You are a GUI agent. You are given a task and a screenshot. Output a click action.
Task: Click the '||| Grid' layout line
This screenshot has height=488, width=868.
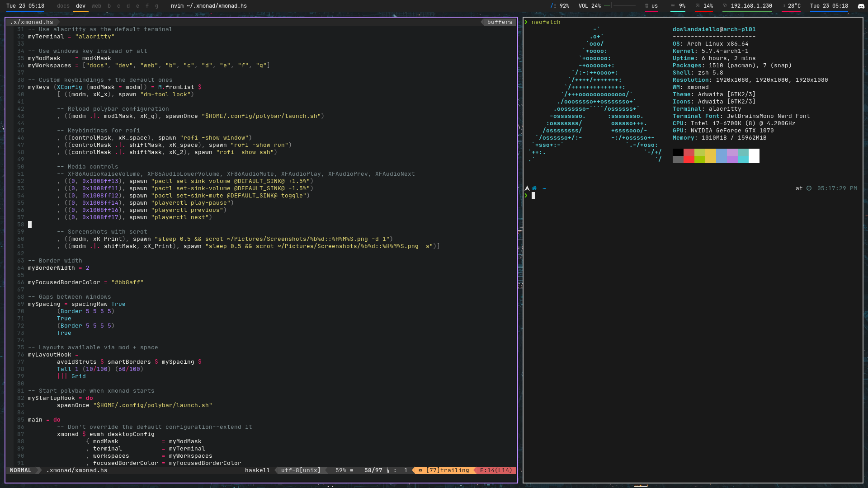(71, 376)
